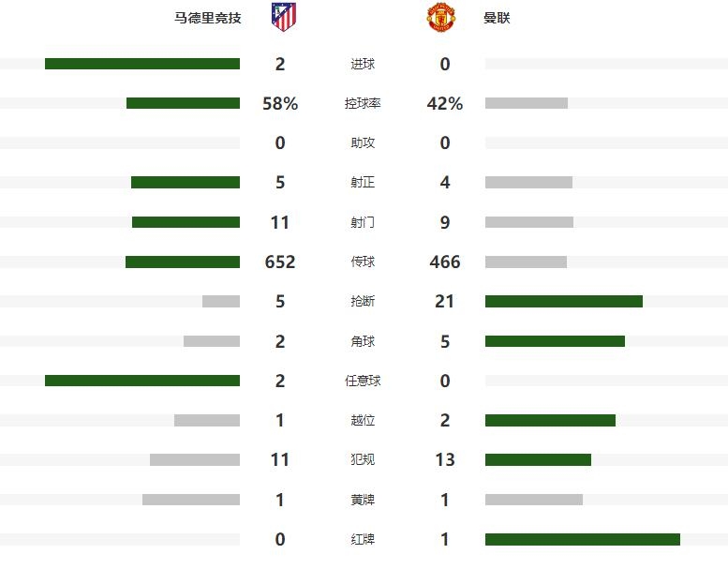Click the Manchester United club crest
This screenshot has width=728, height=569.
(x=441, y=17)
